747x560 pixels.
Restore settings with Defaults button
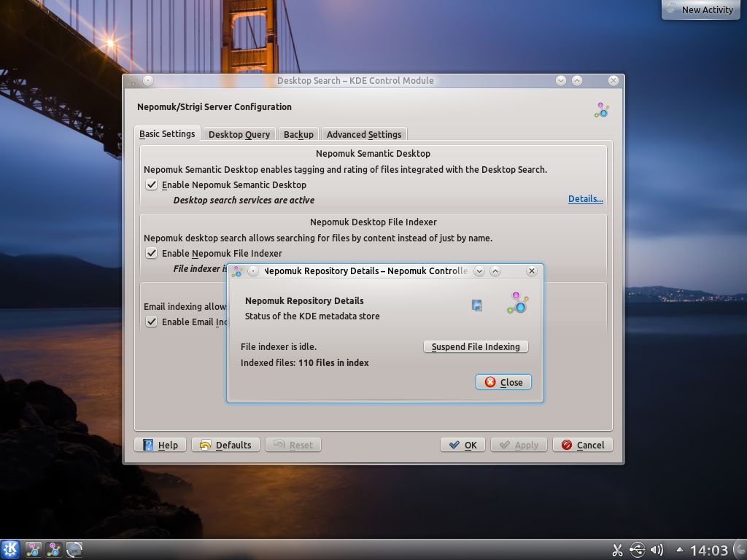tap(225, 445)
